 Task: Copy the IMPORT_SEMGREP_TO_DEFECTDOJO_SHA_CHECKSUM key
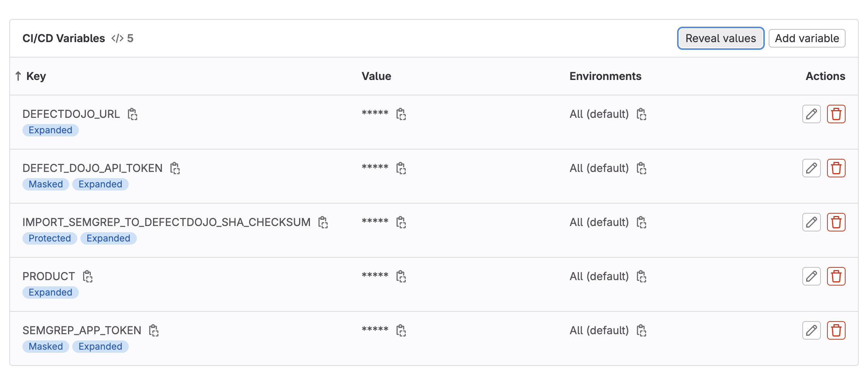[x=323, y=223]
